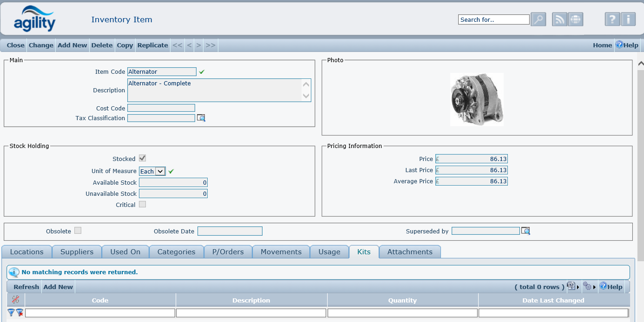Click the globe icon in header
The image size is (644, 322).
pyautogui.click(x=575, y=19)
